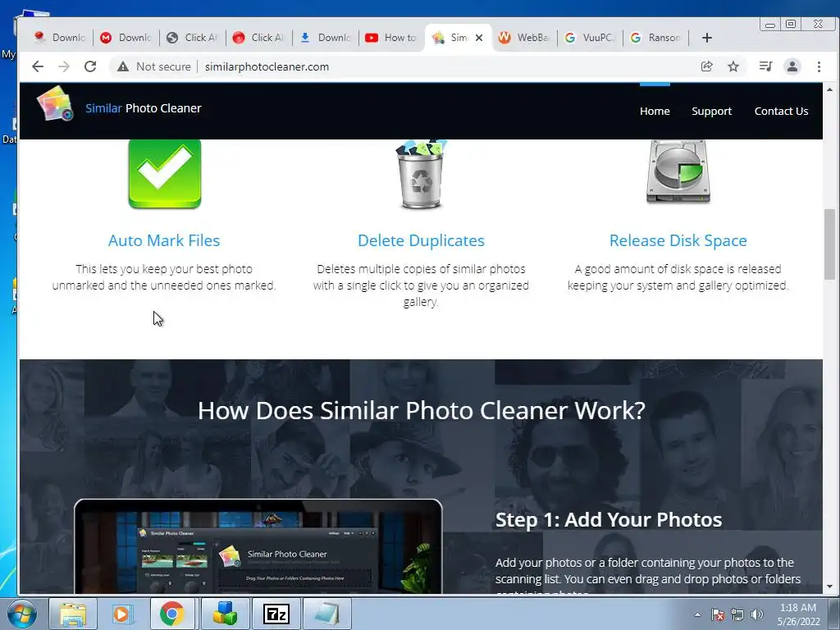Image resolution: width=840 pixels, height=630 pixels.
Task: Click the laptop app screenshot image
Action: tap(258, 546)
